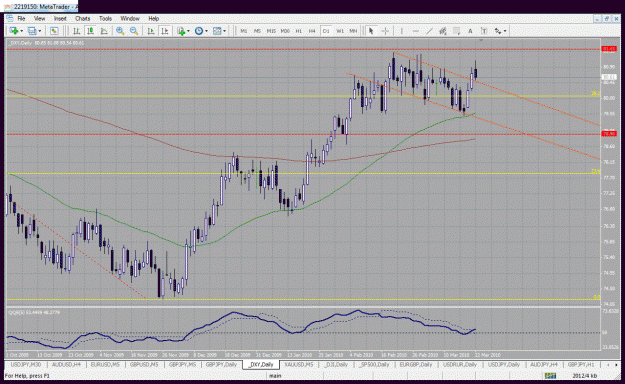Image resolution: width=625 pixels, height=384 pixels.
Task: Select the Text tool (A)
Action: point(470,31)
